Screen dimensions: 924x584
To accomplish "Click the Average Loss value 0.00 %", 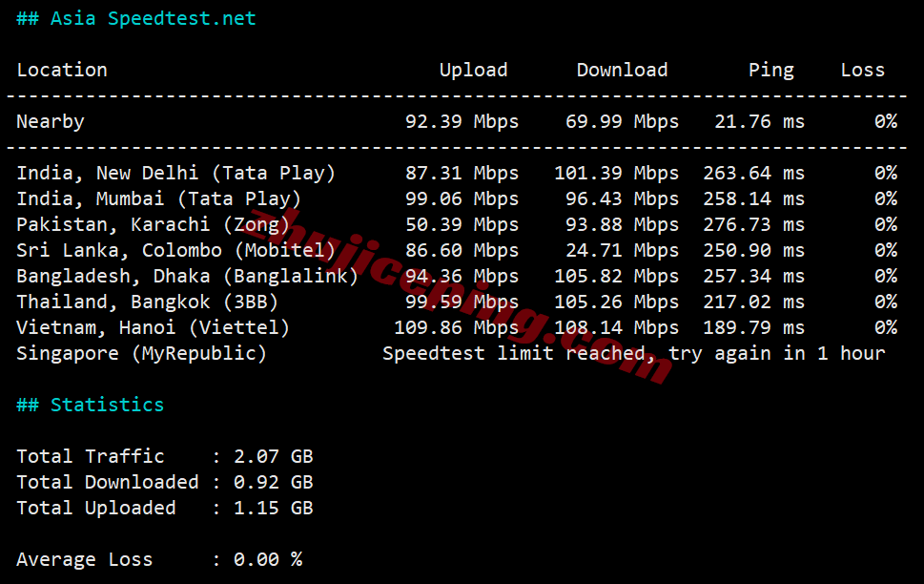I will 268,559.
